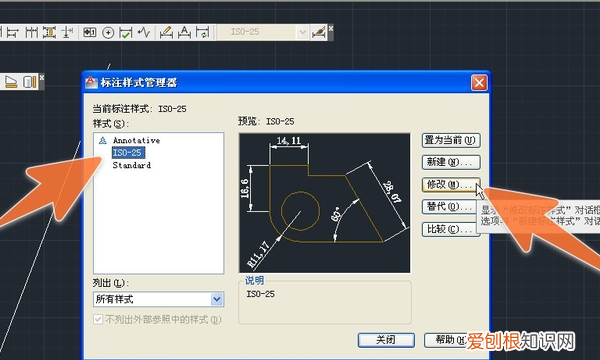Select the Standard style in list
This screenshot has height=360, width=600.
(132, 165)
